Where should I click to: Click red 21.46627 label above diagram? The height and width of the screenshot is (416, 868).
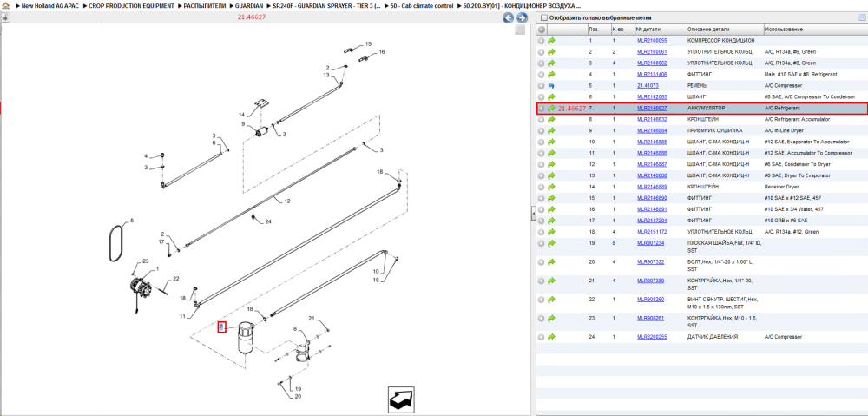point(252,17)
